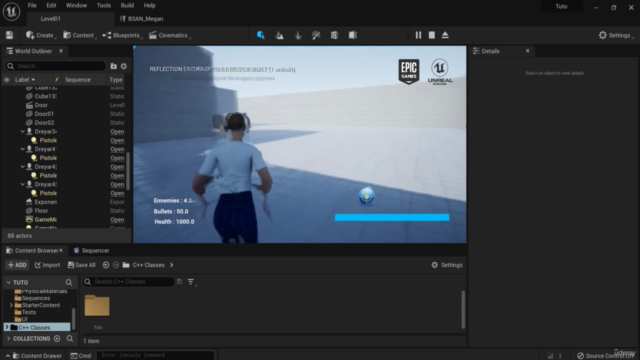Open the Create dropdown in toolbar
The image size is (640, 360).
(40, 35)
